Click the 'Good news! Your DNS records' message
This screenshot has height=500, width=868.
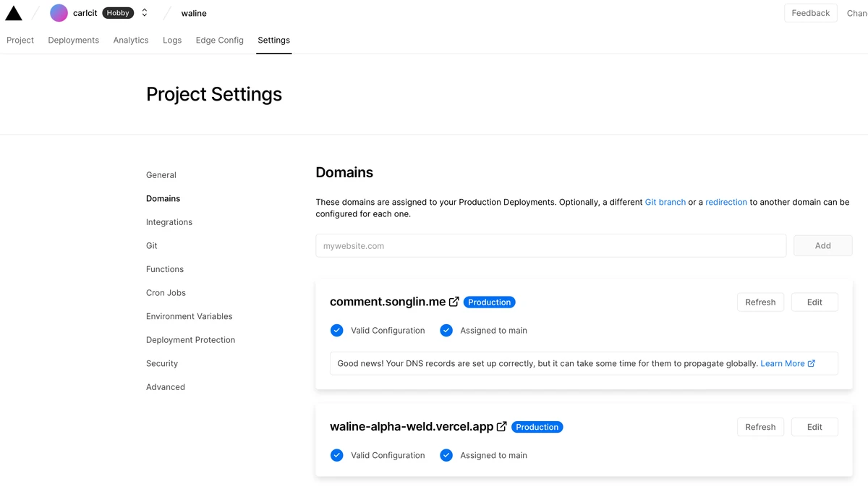point(548,364)
